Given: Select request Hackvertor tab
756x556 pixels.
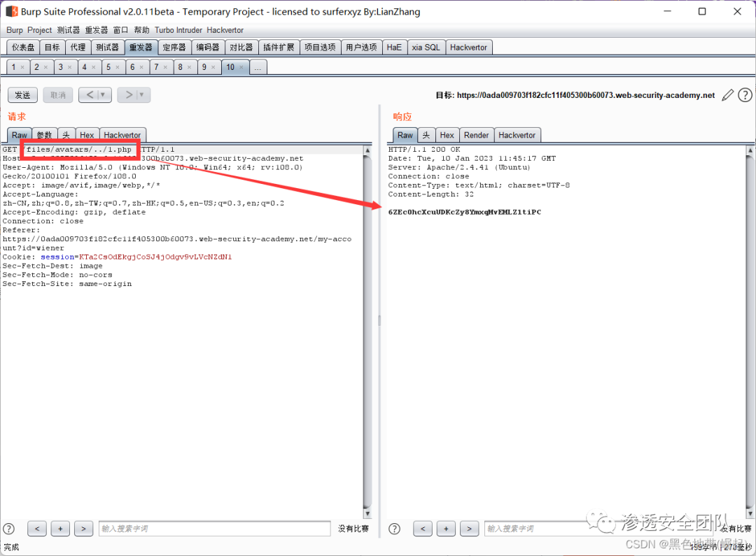Looking at the screenshot, I should [122, 136].
